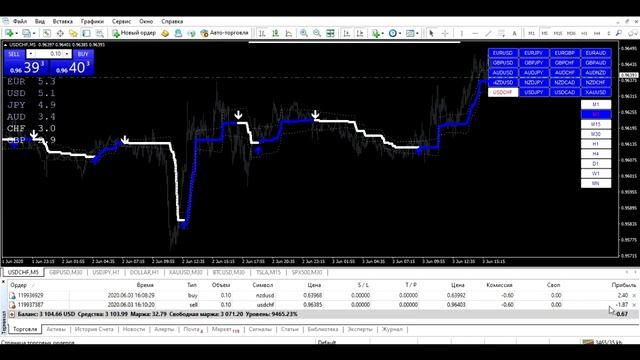Tile chart windows icon
This screenshot has width=640, height=360.
pyautogui.click(x=330, y=33)
